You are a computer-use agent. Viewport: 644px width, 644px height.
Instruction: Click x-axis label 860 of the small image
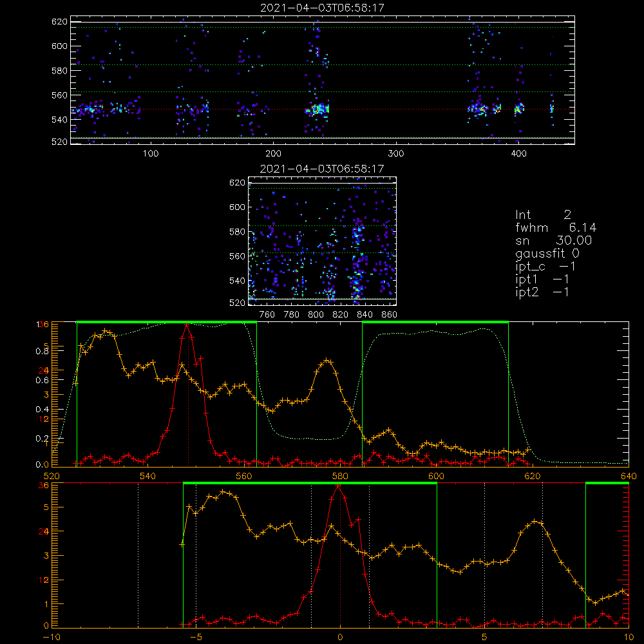389,315
